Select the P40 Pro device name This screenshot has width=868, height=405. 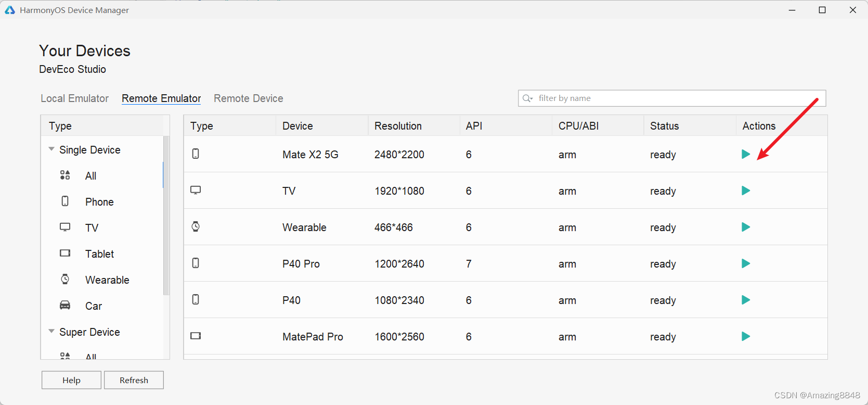301,264
